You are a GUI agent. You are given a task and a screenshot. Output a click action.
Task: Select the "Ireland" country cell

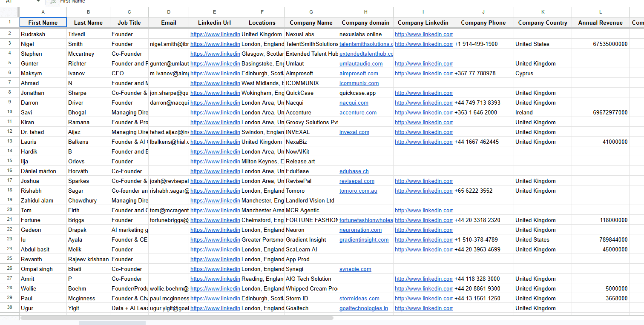click(543, 113)
